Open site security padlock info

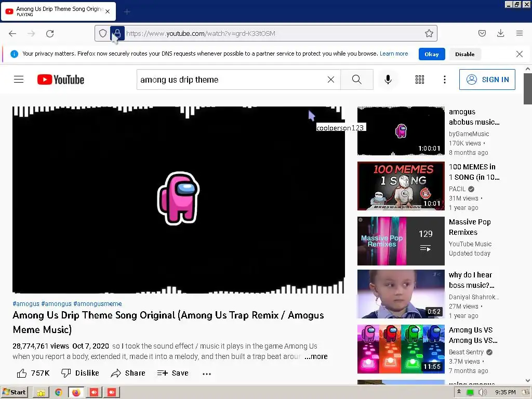(x=117, y=33)
